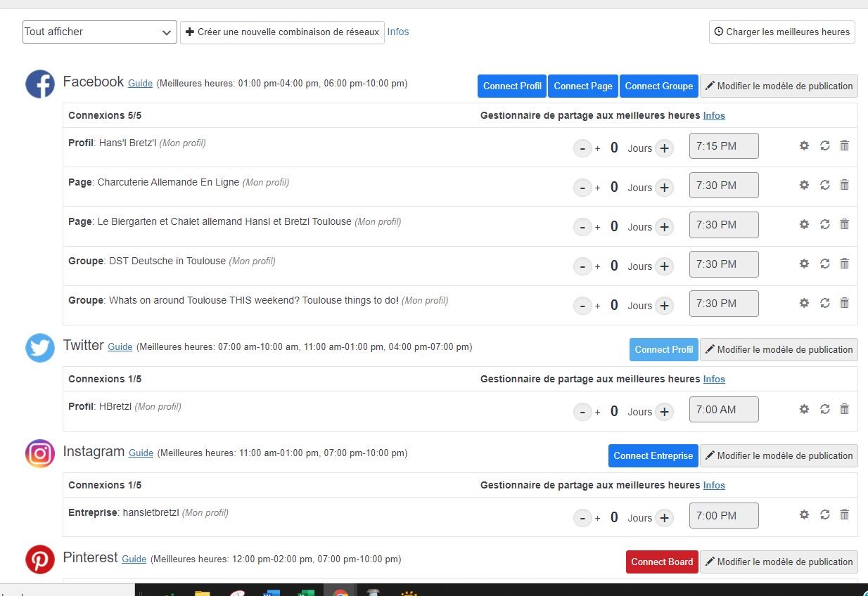
Task: Edit the 7:15 PM time field
Action: pyautogui.click(x=723, y=146)
